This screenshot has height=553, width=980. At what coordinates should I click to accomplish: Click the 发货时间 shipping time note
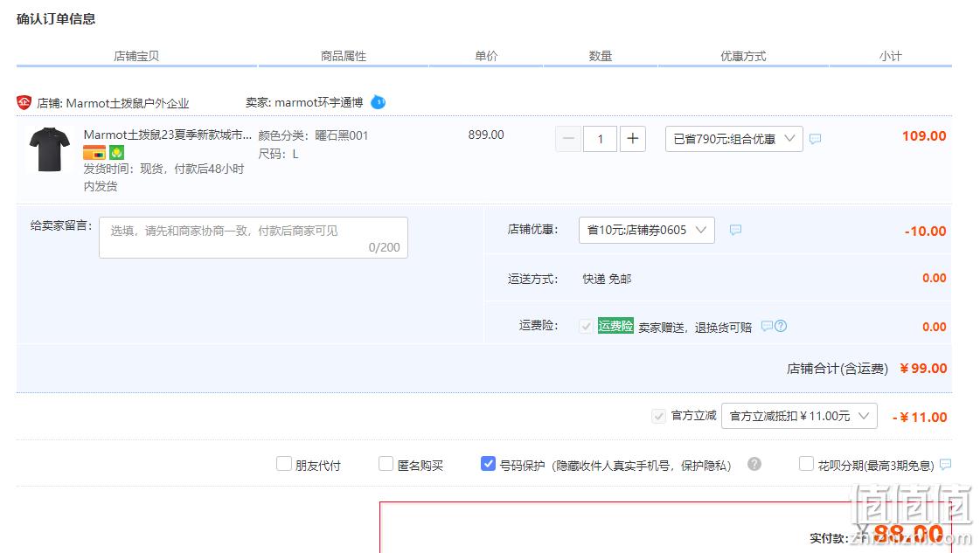point(163,177)
